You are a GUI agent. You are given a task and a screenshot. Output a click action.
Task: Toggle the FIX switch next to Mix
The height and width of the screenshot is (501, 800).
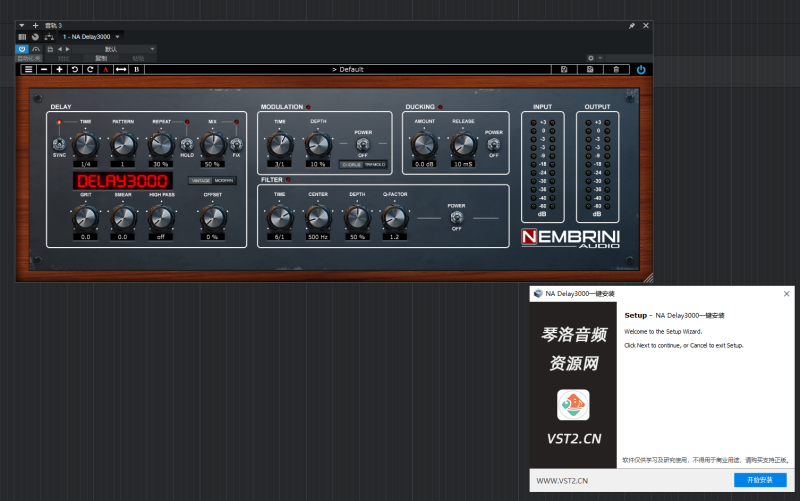tap(236, 143)
